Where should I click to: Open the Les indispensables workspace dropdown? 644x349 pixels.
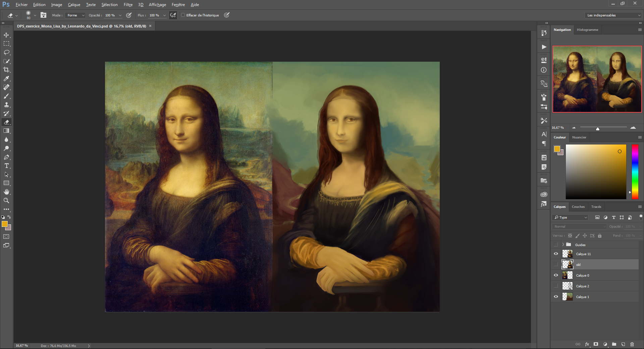[x=613, y=15]
